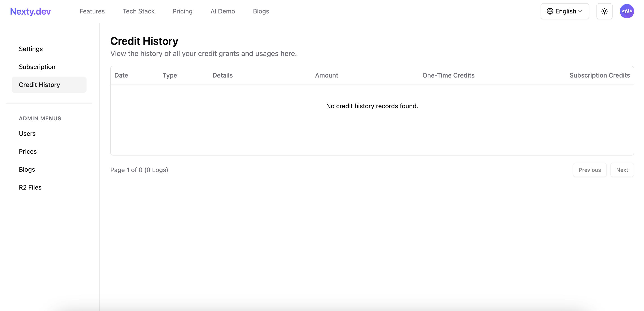Toggle the light/dark theme sun icon
The width and height of the screenshot is (644, 311).
tap(605, 11)
